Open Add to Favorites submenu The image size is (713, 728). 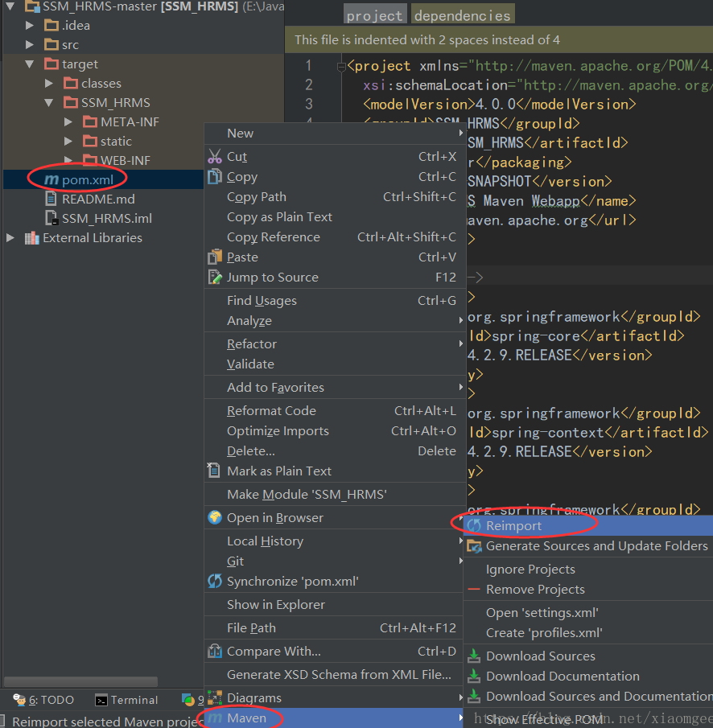point(335,387)
